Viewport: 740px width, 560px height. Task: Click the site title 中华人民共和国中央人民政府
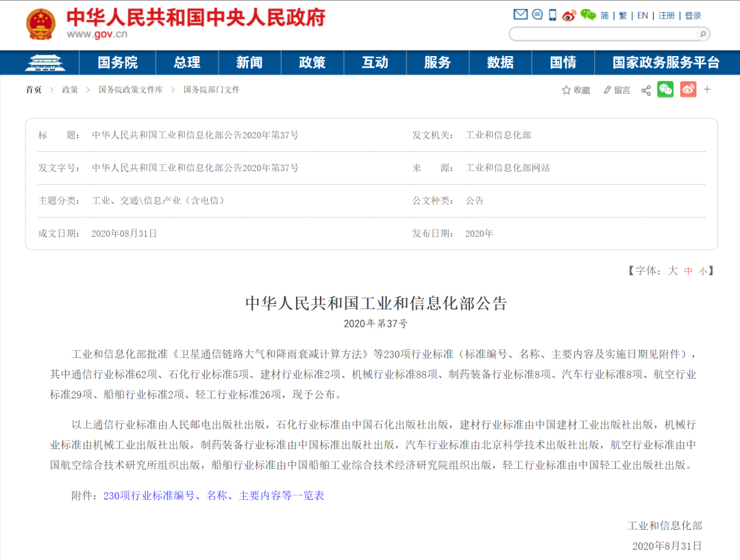196,17
